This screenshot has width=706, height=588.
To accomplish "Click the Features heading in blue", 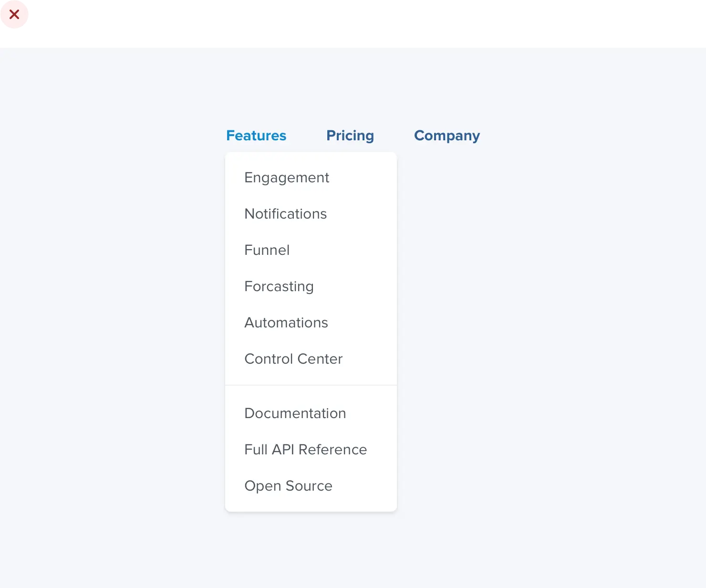I will click(x=256, y=136).
